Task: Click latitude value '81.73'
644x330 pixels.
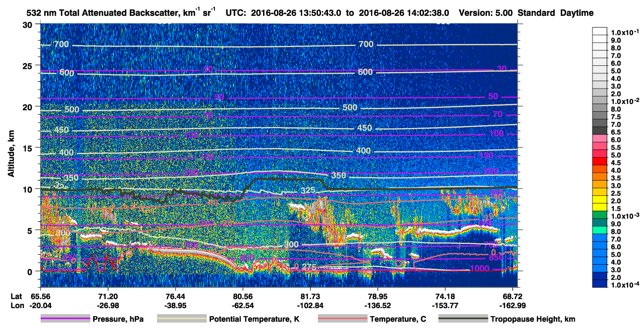Action: point(310,296)
